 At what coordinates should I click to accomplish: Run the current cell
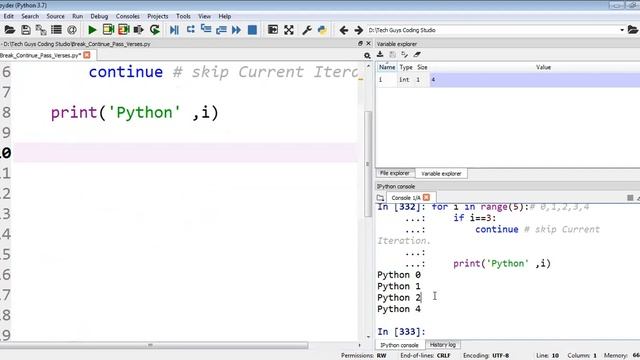coord(108,30)
